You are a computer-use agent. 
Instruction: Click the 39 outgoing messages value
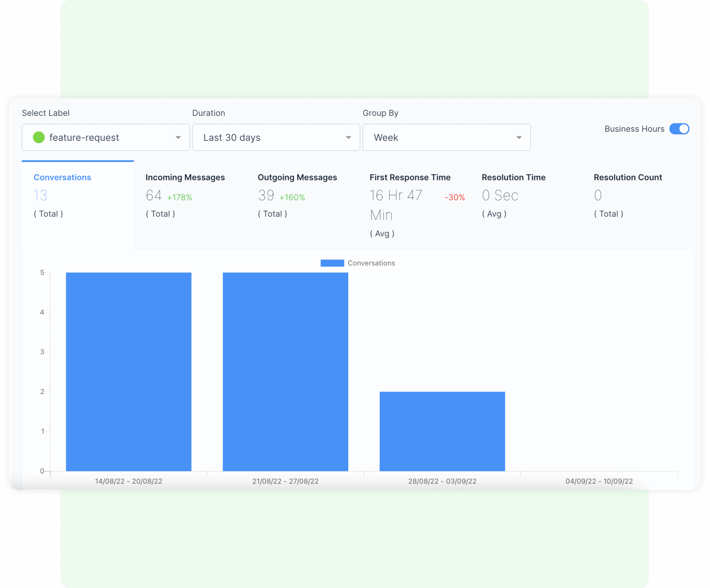point(266,195)
